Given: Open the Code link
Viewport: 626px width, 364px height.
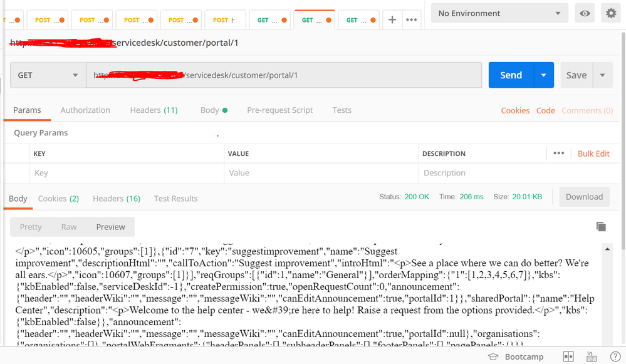Looking at the screenshot, I should point(545,110).
